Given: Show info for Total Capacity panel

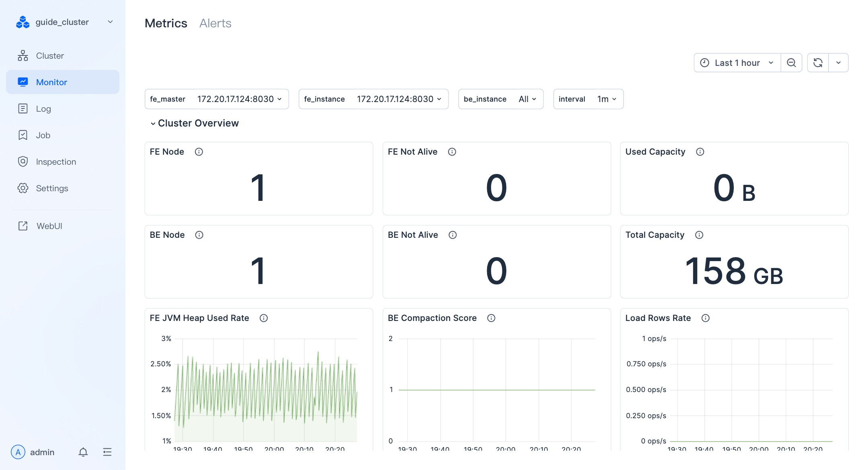Looking at the screenshot, I should (699, 235).
